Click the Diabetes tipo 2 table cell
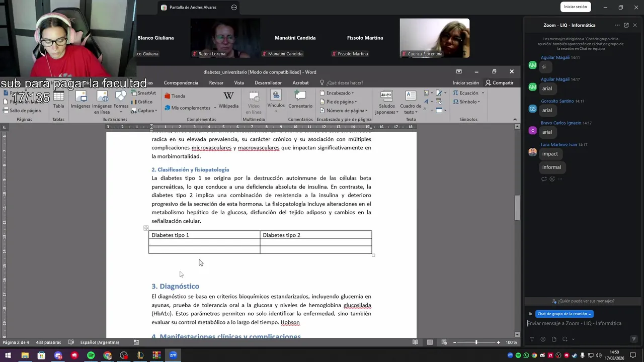This screenshot has width=644, height=362. [x=316, y=235]
